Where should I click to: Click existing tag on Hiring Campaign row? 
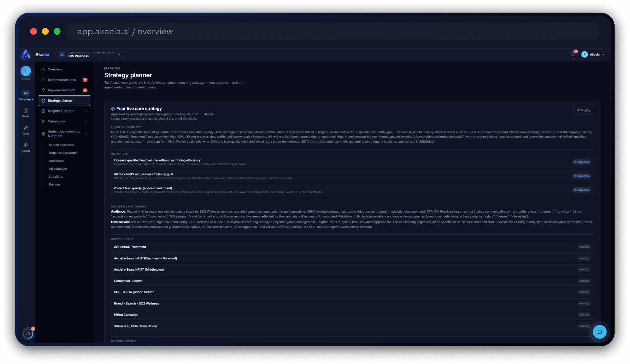coord(584,315)
